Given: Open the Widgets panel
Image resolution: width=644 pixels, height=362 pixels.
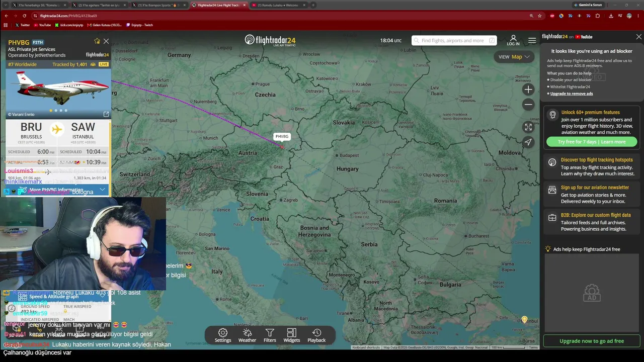Looking at the screenshot, I should coord(292,335).
